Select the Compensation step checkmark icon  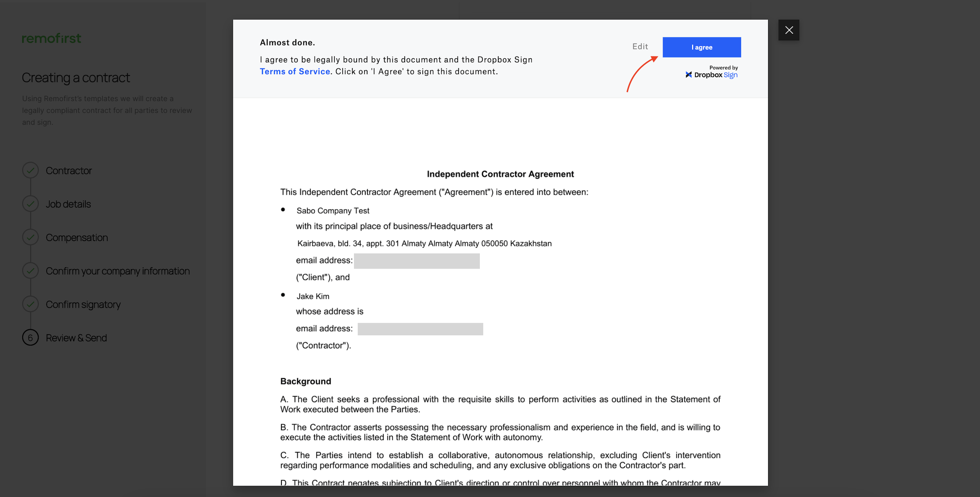pos(30,238)
